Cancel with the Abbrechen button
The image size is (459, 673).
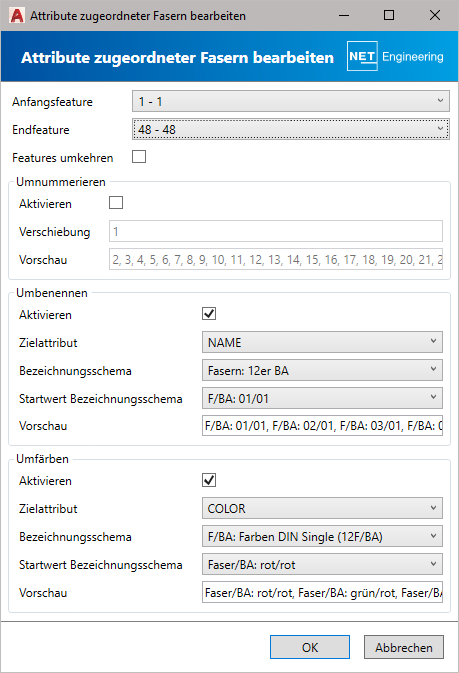404,647
